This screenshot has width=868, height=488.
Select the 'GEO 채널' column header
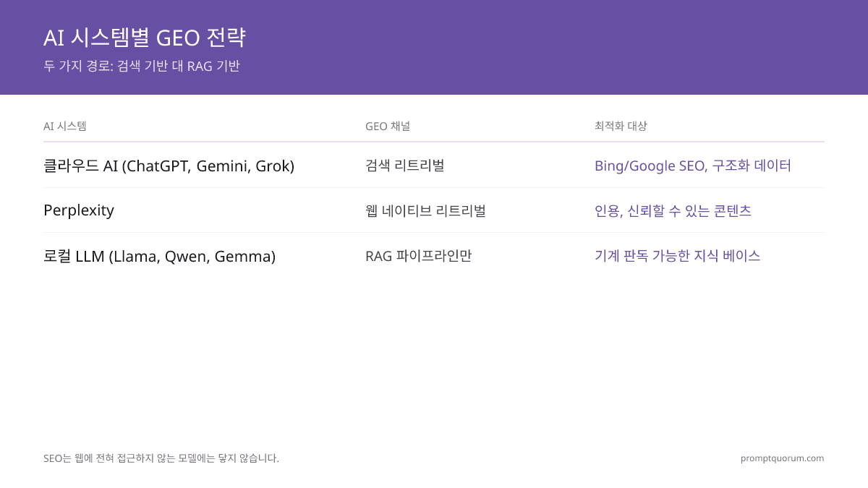pyautogui.click(x=388, y=126)
